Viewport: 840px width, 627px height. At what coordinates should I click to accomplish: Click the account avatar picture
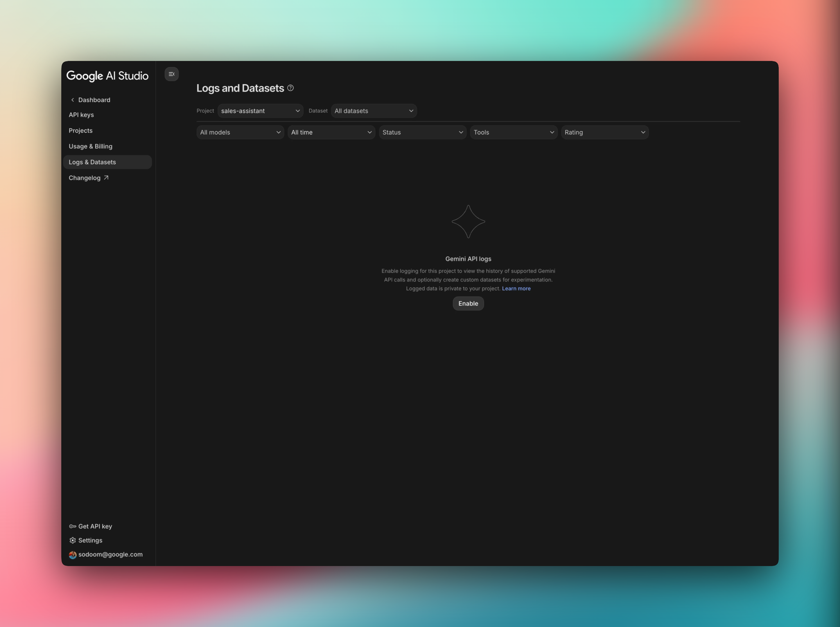tap(73, 555)
